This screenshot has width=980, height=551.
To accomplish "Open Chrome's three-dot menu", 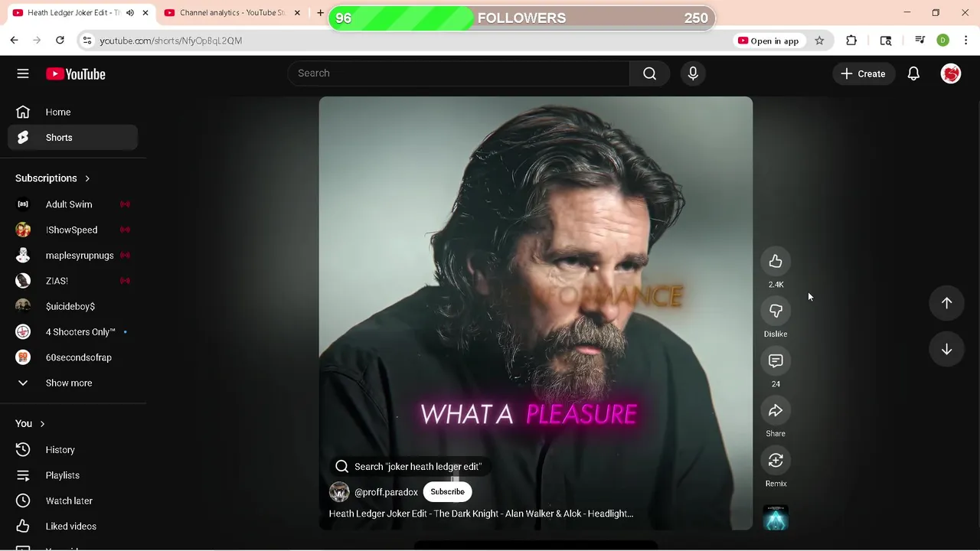I will pyautogui.click(x=965, y=41).
